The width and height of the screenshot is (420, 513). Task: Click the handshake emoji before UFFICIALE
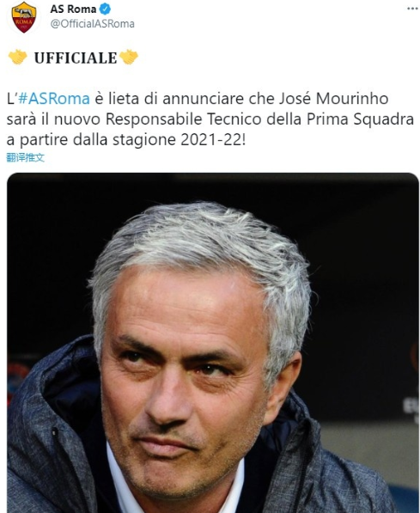tap(17, 58)
